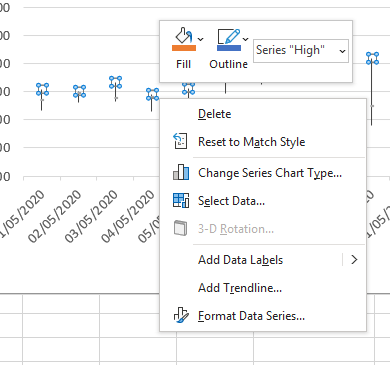
Task: Click the grayed 3-D Rotation icon
Action: pos(181,228)
